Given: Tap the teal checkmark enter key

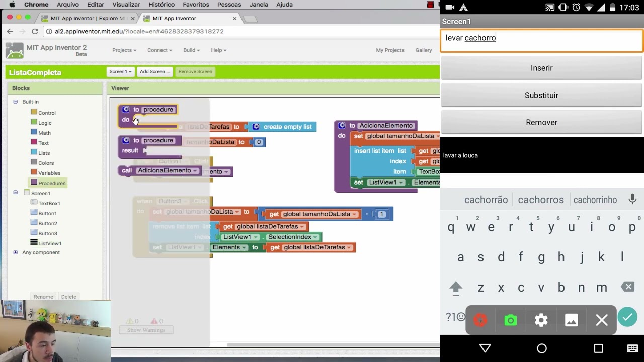Looking at the screenshot, I should (627, 317).
